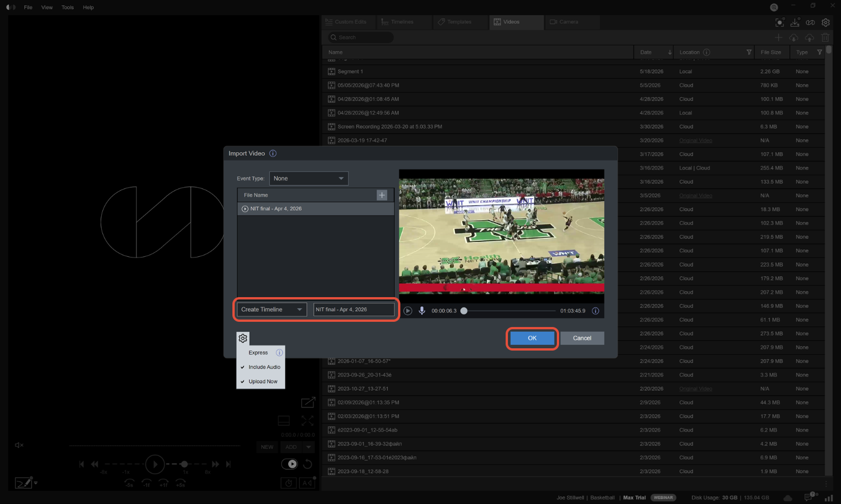Play the import preview video
Viewport: 841px width, 504px height.
pos(408,310)
